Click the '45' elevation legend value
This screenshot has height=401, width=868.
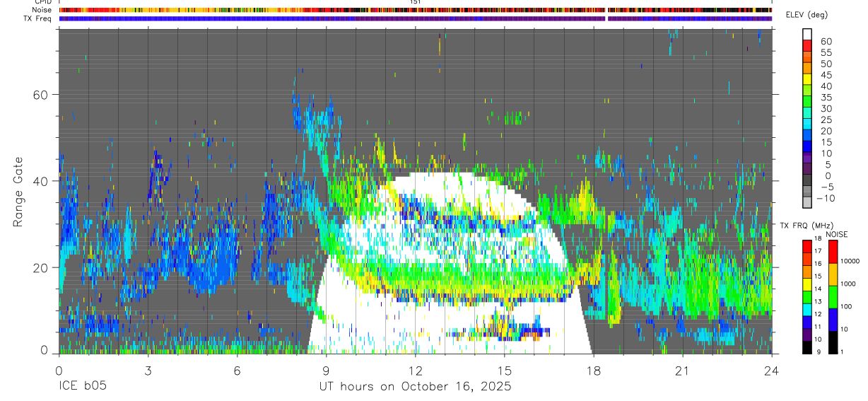pyautogui.click(x=825, y=75)
